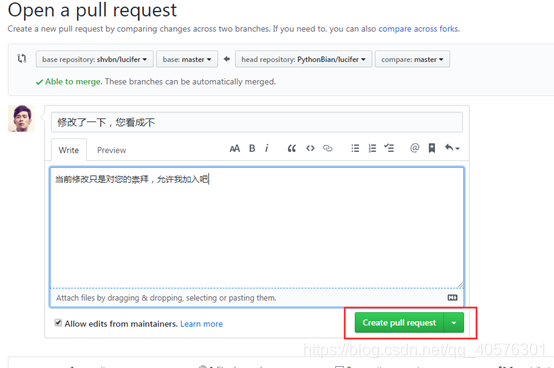Open compare: master branch dropdown
This screenshot has width=554, height=368.
pyautogui.click(x=412, y=59)
